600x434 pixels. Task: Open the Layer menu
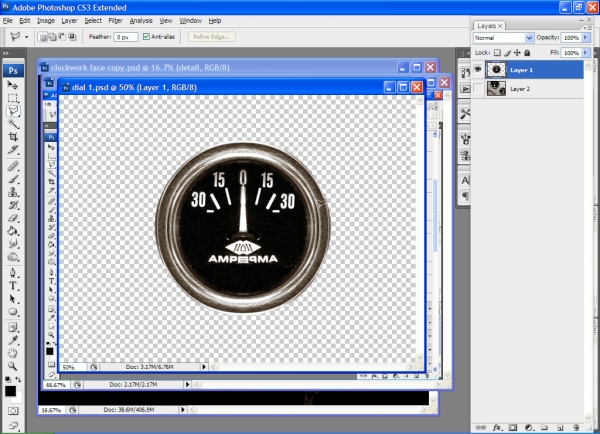point(69,21)
